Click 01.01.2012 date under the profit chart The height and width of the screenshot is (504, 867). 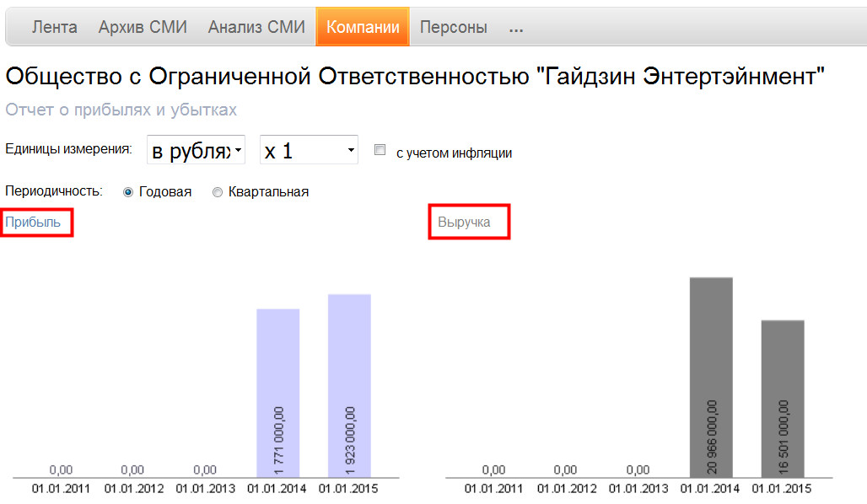[x=134, y=489]
